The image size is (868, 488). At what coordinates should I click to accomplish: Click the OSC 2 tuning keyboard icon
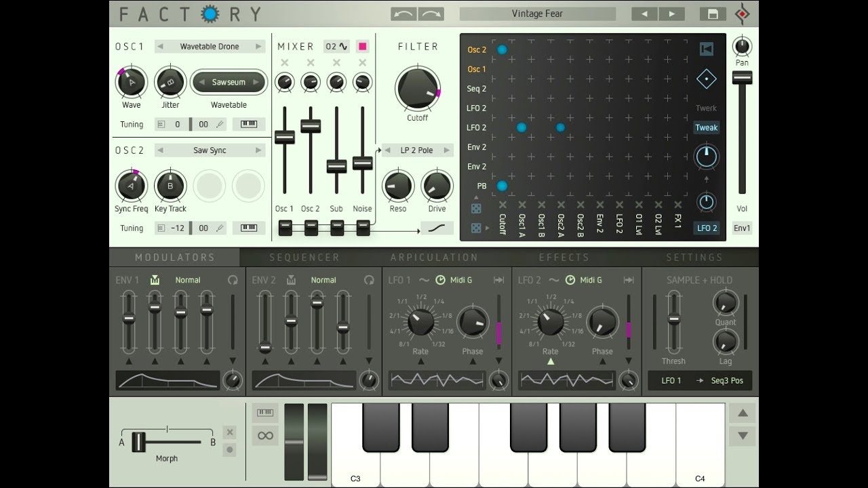249,228
